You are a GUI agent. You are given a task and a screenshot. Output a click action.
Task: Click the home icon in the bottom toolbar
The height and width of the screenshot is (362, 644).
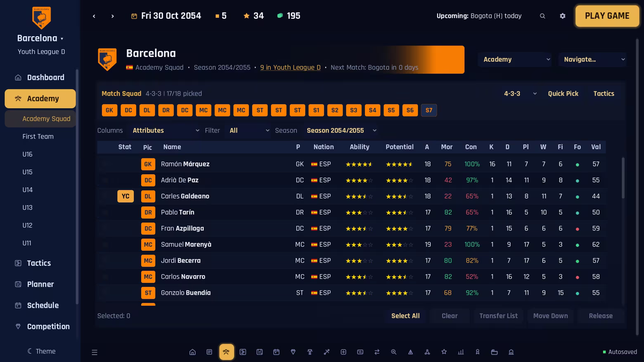(x=192, y=352)
